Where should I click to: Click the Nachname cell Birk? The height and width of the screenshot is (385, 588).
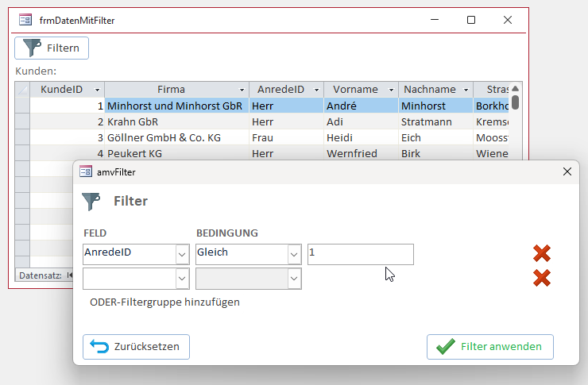point(435,153)
